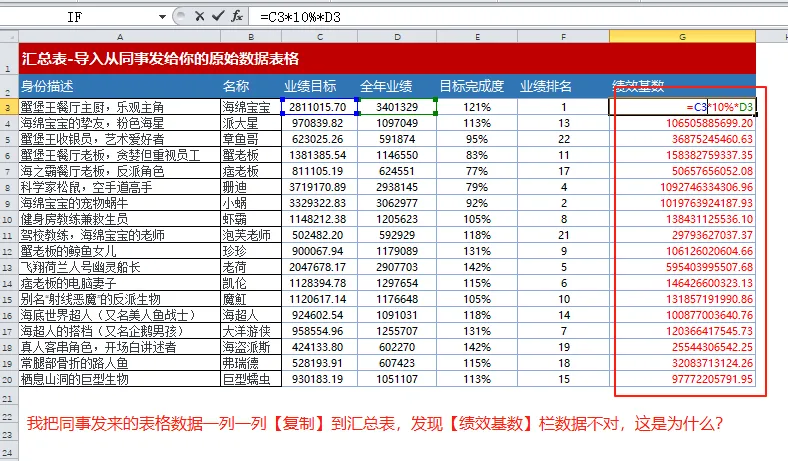
Task: Click the 目标完成度 header cell
Action: point(477,86)
